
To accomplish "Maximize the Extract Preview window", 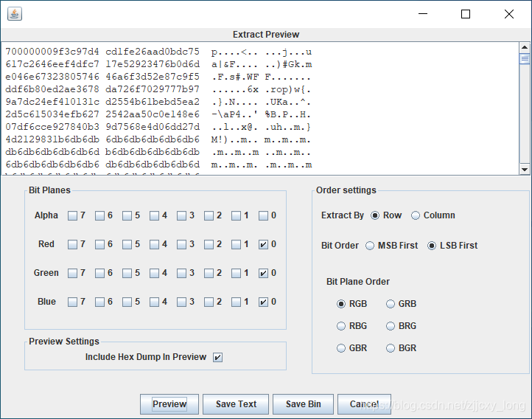I will point(466,14).
